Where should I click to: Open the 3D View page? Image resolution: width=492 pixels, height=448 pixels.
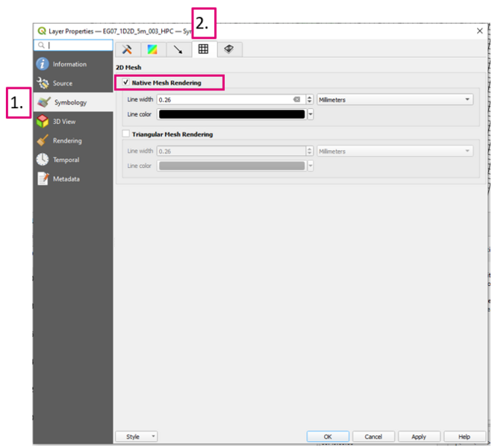(x=64, y=122)
